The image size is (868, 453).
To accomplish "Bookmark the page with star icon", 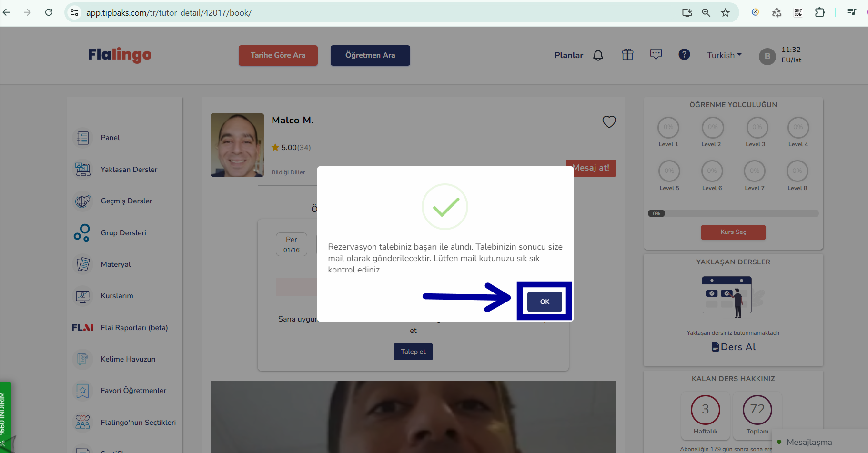I will [x=725, y=13].
